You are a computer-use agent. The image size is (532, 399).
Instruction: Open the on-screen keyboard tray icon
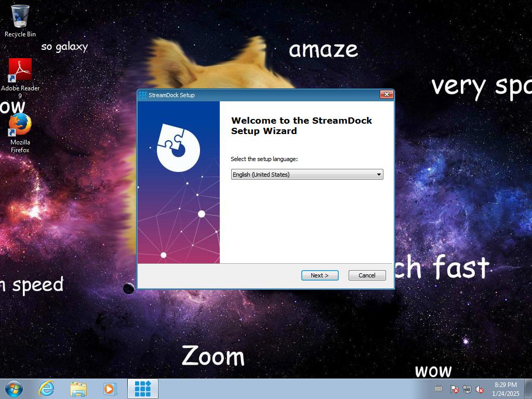[x=438, y=389]
